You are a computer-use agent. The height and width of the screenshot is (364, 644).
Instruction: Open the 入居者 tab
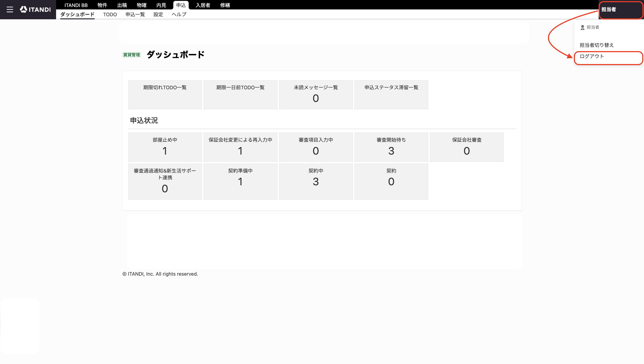point(203,5)
